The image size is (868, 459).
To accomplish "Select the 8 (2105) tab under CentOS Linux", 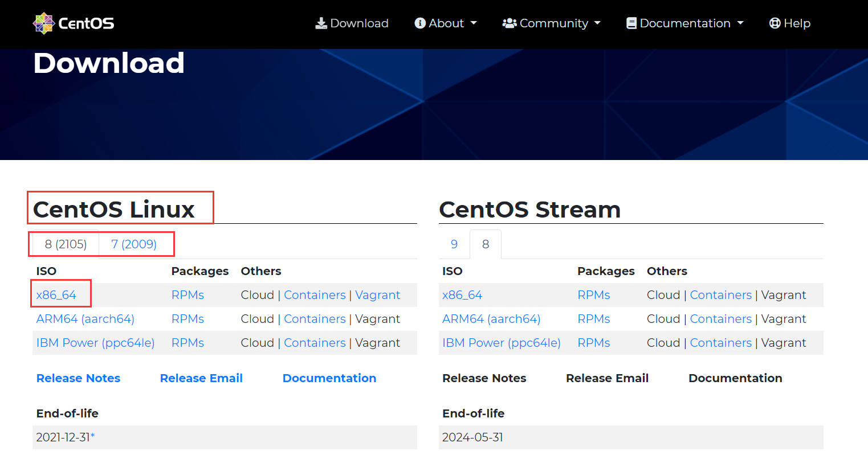I will [66, 244].
